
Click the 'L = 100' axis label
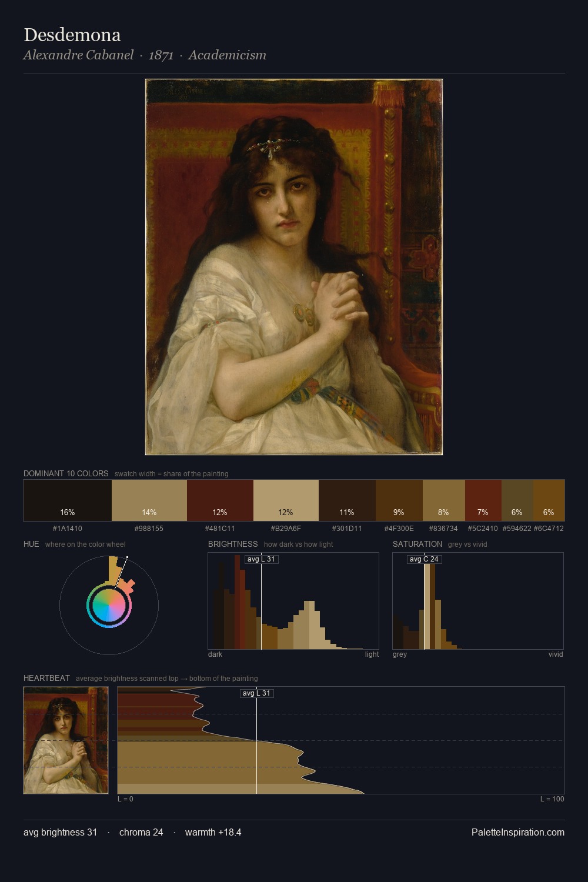click(x=552, y=799)
